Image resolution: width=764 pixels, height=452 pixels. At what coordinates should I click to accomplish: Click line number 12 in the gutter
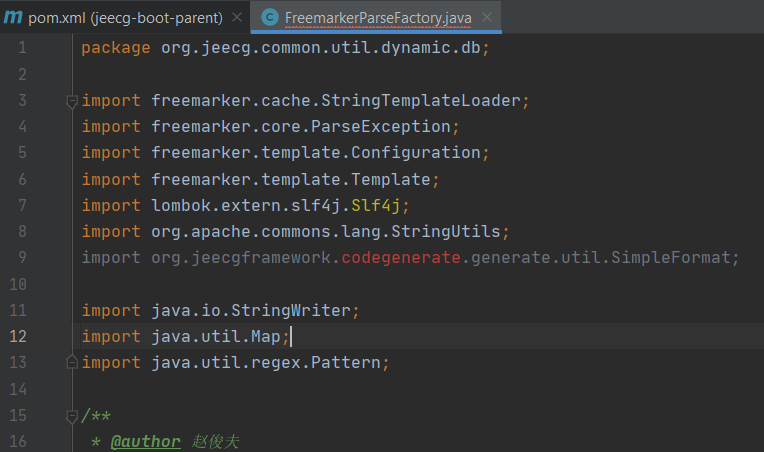click(18, 336)
